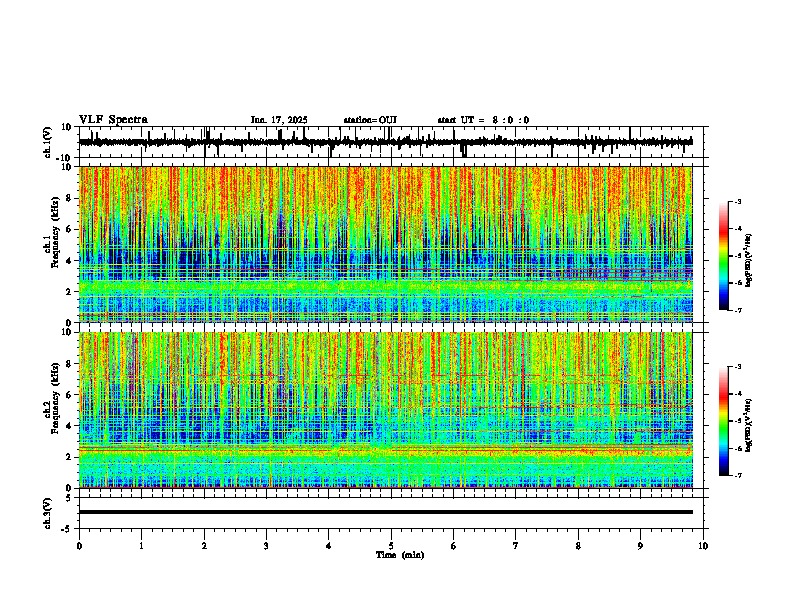Click the "VLF Spectra" title text
Viewport: 792px width, 612px height.
coord(113,120)
